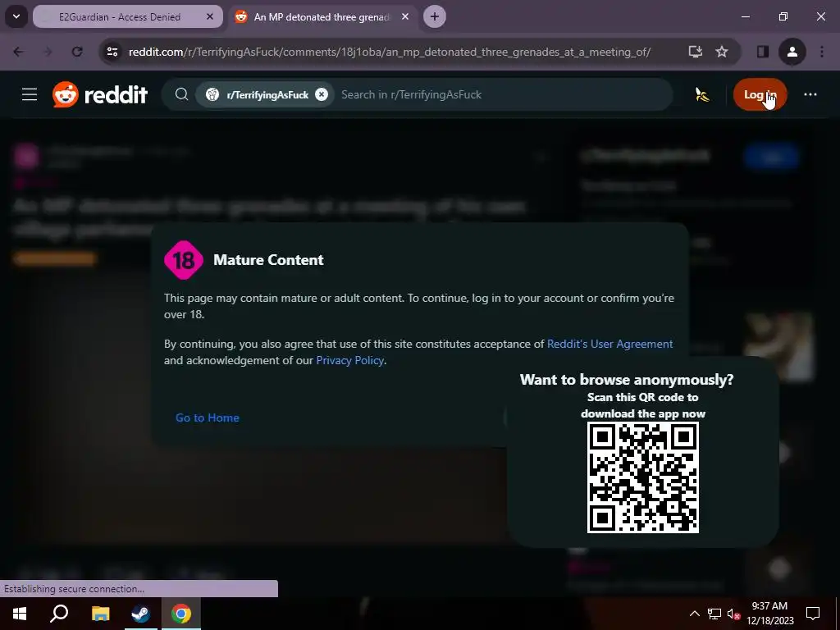840x630 pixels.
Task: Open the Windows Start menu
Action: (x=20, y=614)
